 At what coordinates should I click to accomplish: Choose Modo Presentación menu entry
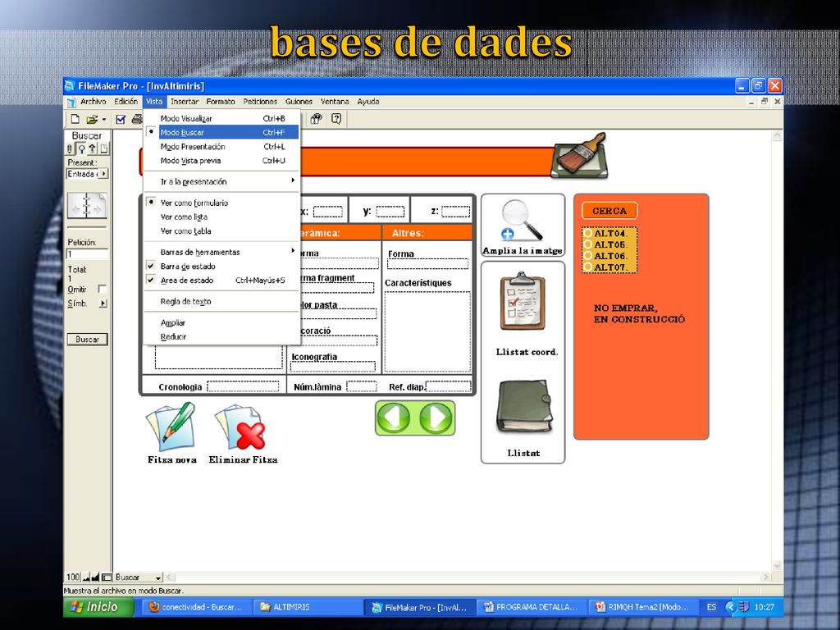(x=221, y=146)
